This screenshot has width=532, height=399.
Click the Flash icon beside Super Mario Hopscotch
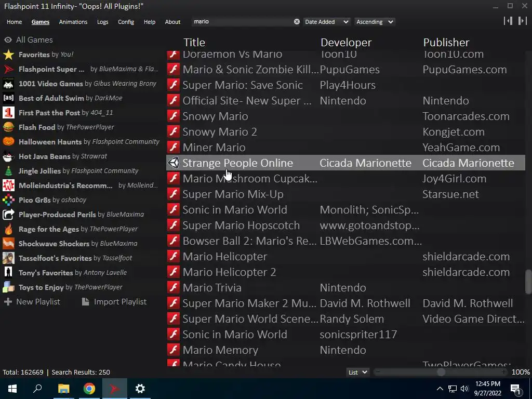point(174,225)
